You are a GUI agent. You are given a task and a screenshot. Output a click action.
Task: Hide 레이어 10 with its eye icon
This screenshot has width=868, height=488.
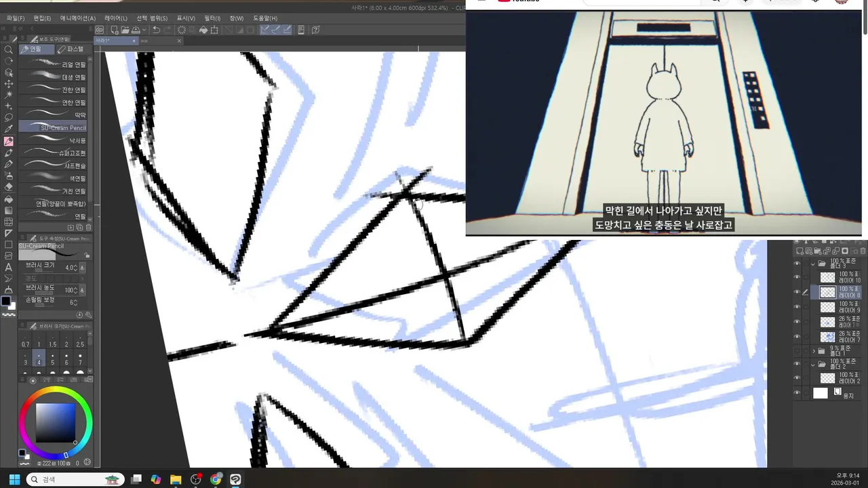pyautogui.click(x=797, y=277)
